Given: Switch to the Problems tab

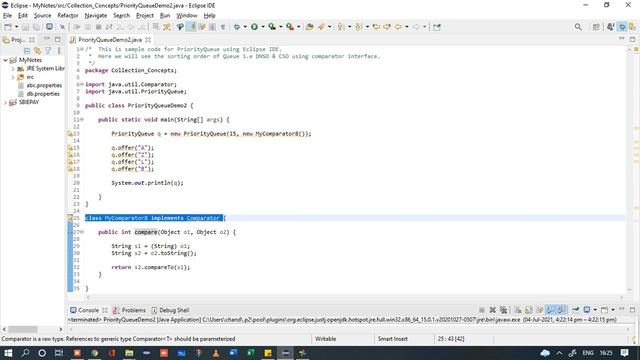Looking at the screenshot, I should click(x=129, y=310).
